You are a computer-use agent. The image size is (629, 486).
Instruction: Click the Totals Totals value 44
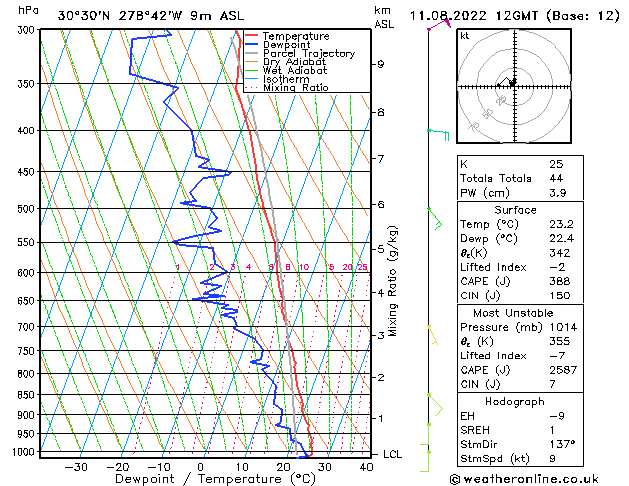tap(556, 178)
